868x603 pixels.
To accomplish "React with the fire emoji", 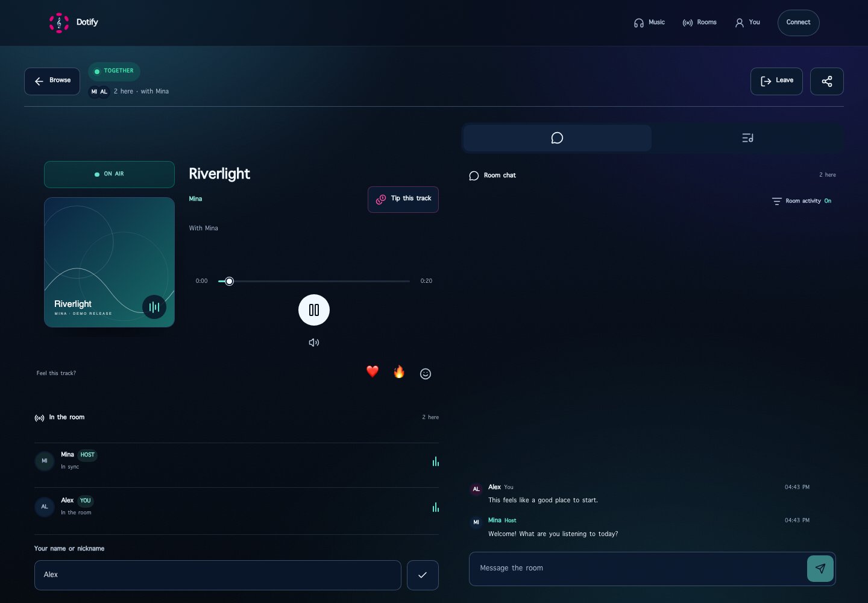I will click(x=399, y=372).
